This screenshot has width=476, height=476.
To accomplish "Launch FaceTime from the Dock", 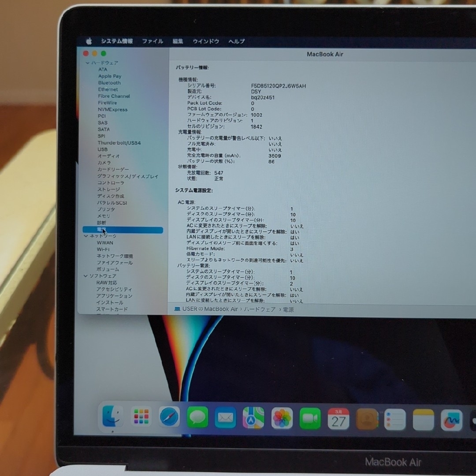I will 310,419.
